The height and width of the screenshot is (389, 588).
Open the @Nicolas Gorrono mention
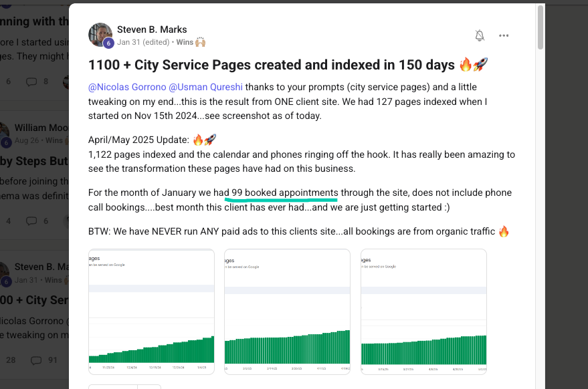tap(127, 87)
